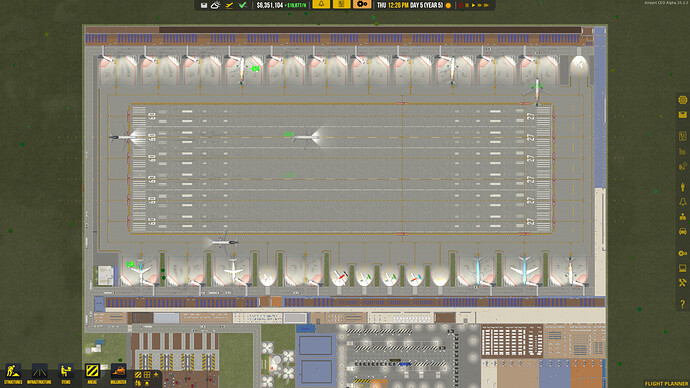690x388 pixels.
Task: Click the date and time display
Action: (410, 5)
